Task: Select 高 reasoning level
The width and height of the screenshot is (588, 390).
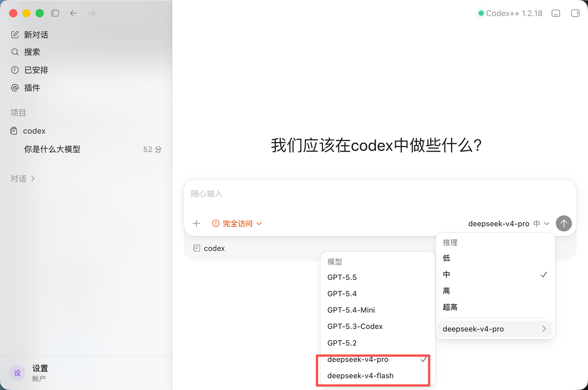Action: tap(495, 291)
